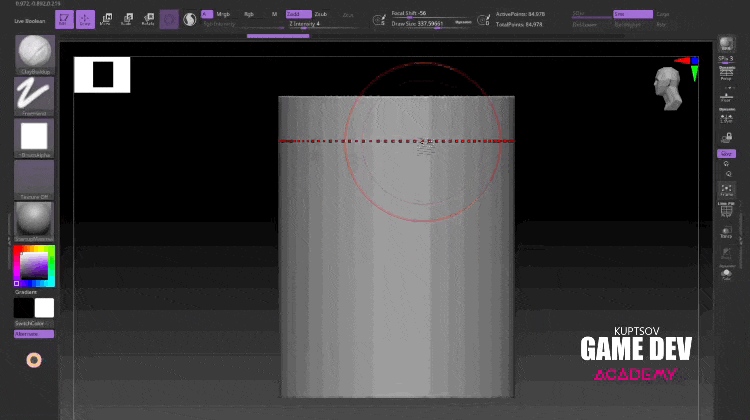Select the ClayBuildup brush thumbnail
The image size is (750, 420).
[x=34, y=55]
